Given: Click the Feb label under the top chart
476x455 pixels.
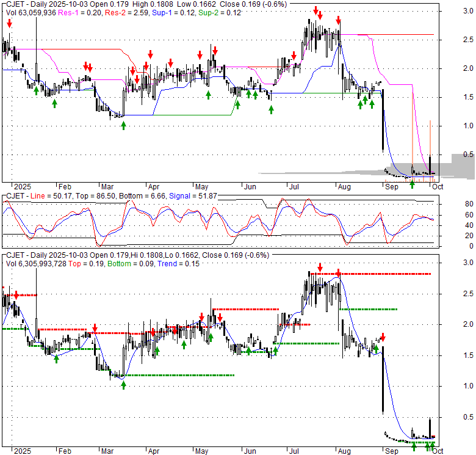Looking at the screenshot, I should point(65,186).
